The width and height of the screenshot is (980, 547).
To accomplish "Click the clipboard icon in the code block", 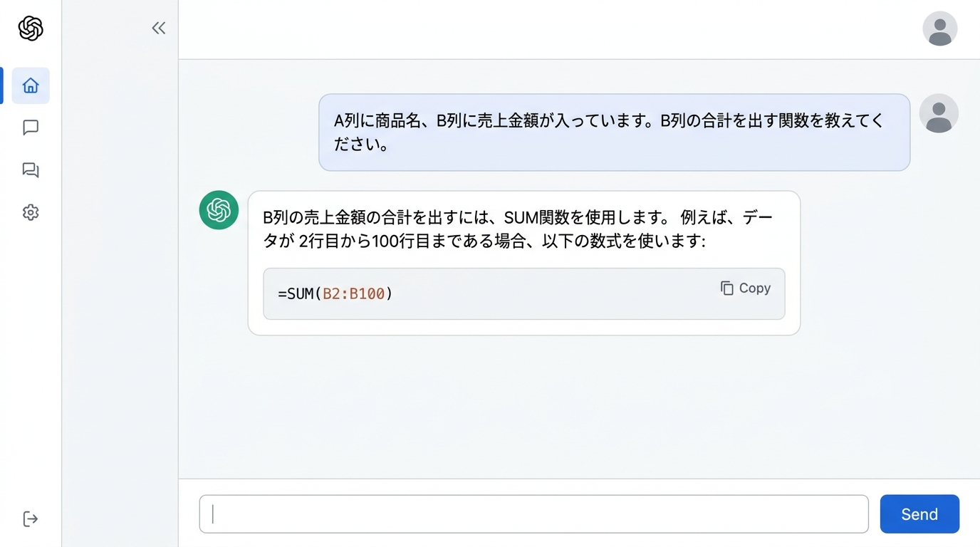I will tap(726, 288).
